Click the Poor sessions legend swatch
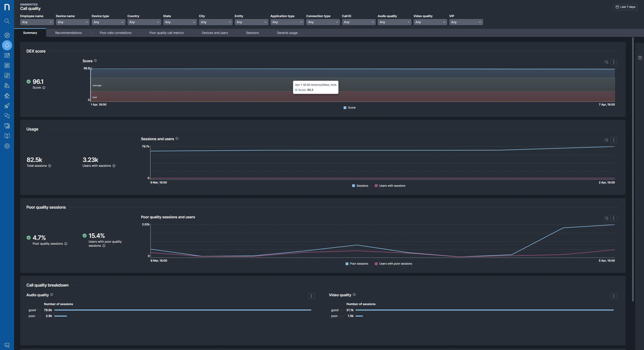 coord(347,264)
